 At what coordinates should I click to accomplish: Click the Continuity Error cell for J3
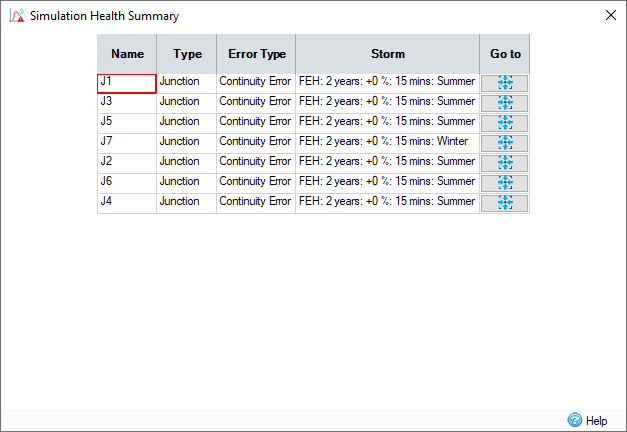point(256,102)
